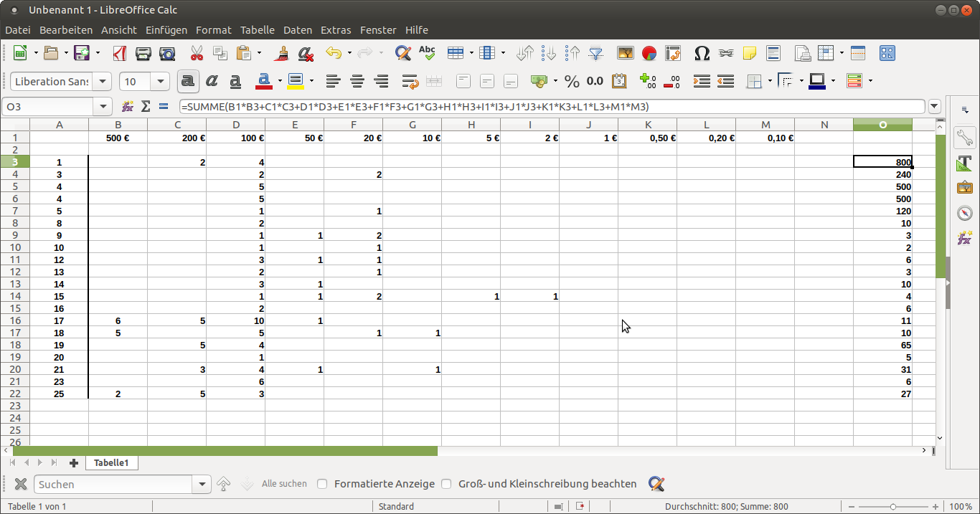Align cell contents right
Image resolution: width=980 pixels, height=514 pixels.
[x=382, y=81]
